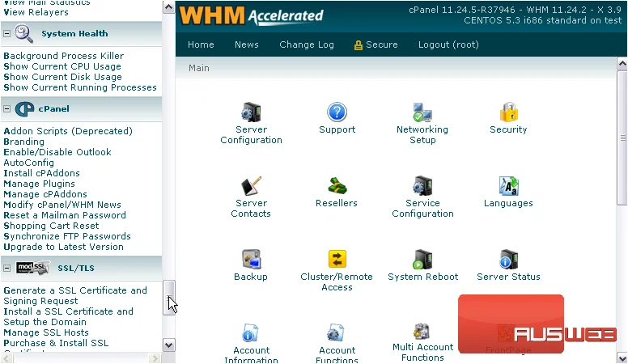
Task: Open the Account Information icon
Action: click(x=250, y=333)
